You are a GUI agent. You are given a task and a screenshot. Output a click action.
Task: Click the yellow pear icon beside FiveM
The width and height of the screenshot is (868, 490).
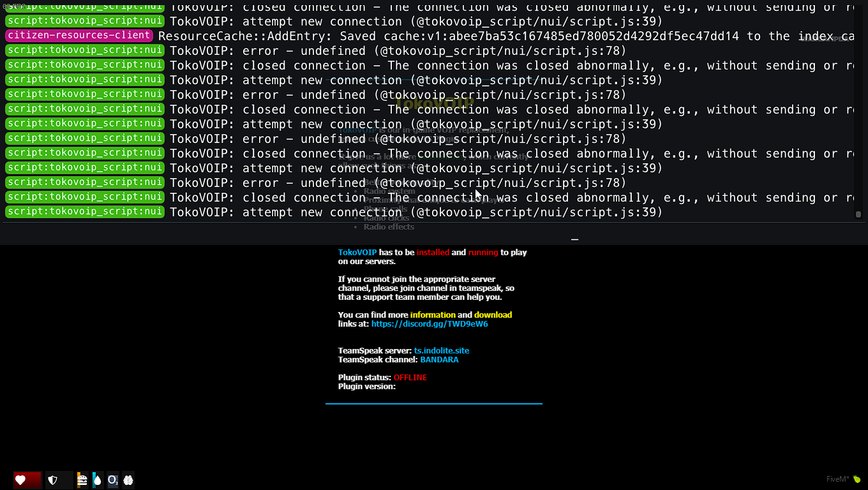pos(857,479)
